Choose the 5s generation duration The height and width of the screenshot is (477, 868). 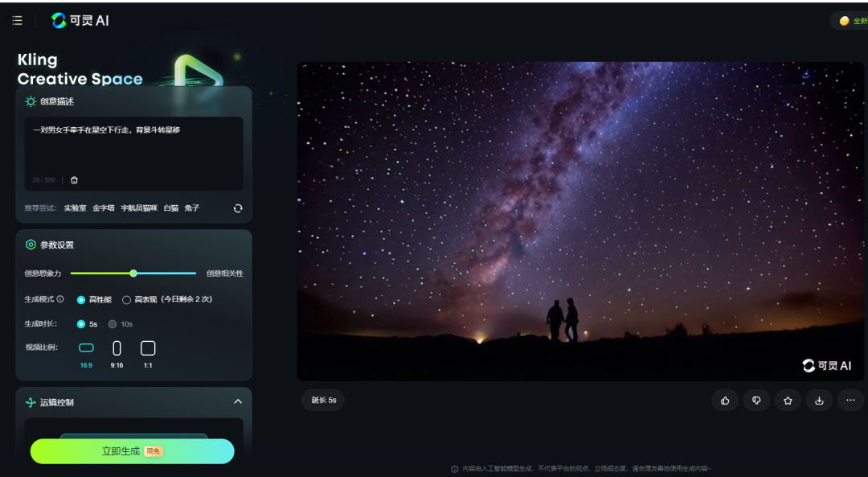click(x=81, y=324)
